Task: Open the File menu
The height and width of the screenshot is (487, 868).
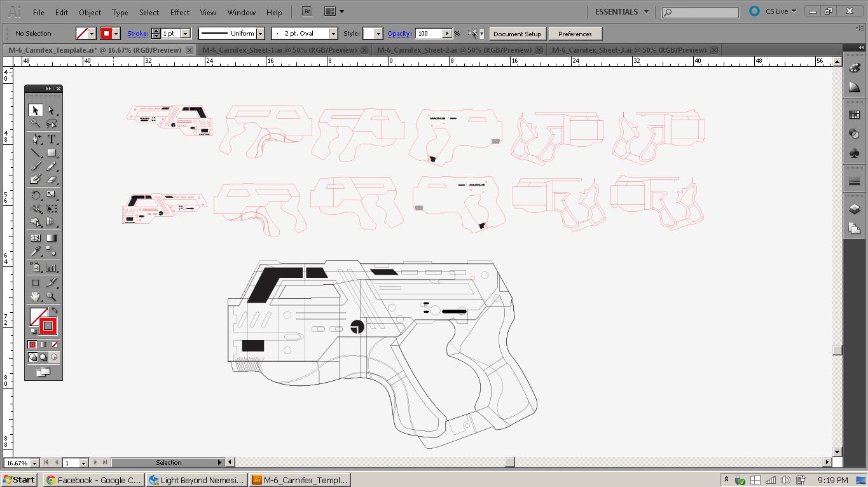Action: pyautogui.click(x=39, y=12)
